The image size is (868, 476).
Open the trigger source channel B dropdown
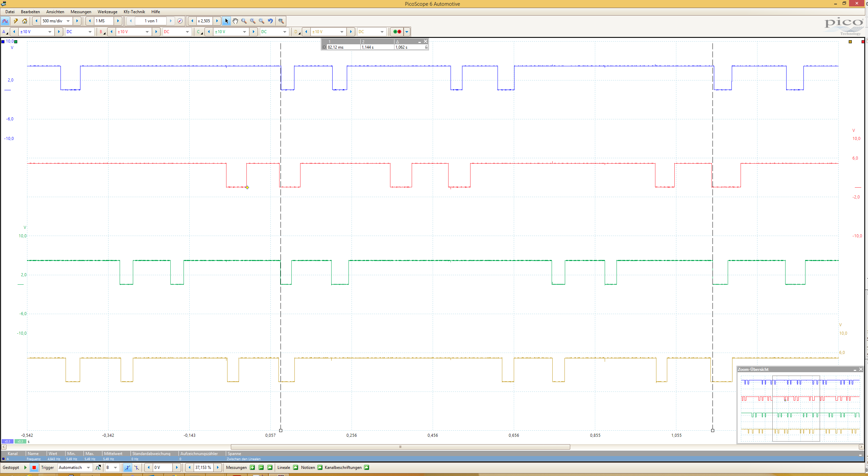(115, 468)
